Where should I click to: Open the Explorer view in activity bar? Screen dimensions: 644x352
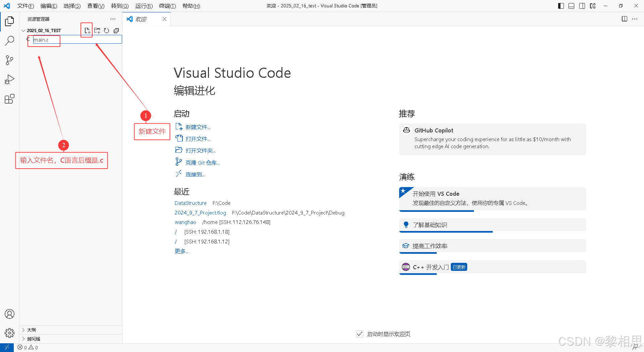coord(9,21)
